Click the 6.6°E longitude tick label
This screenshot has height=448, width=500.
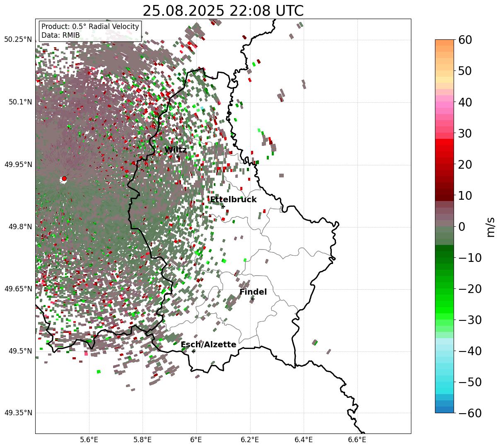click(357, 440)
